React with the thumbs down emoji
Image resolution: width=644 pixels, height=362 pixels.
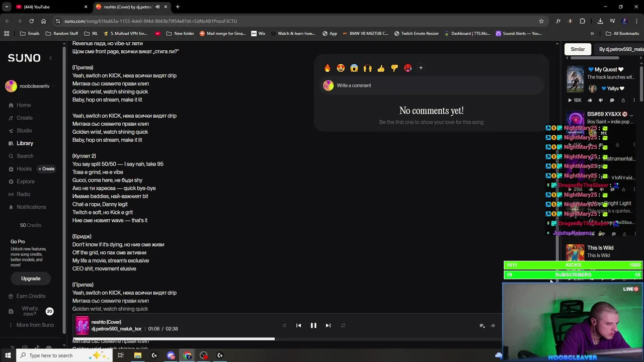pos(394,68)
